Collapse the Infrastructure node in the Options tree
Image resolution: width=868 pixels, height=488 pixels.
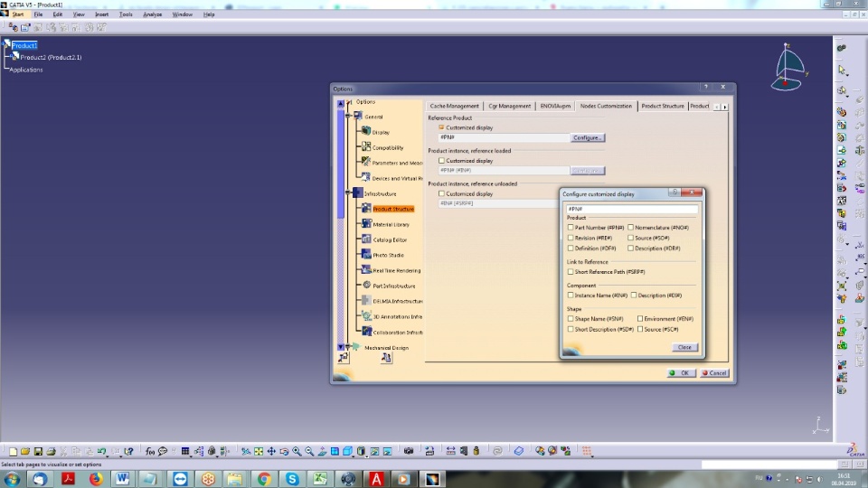click(348, 193)
